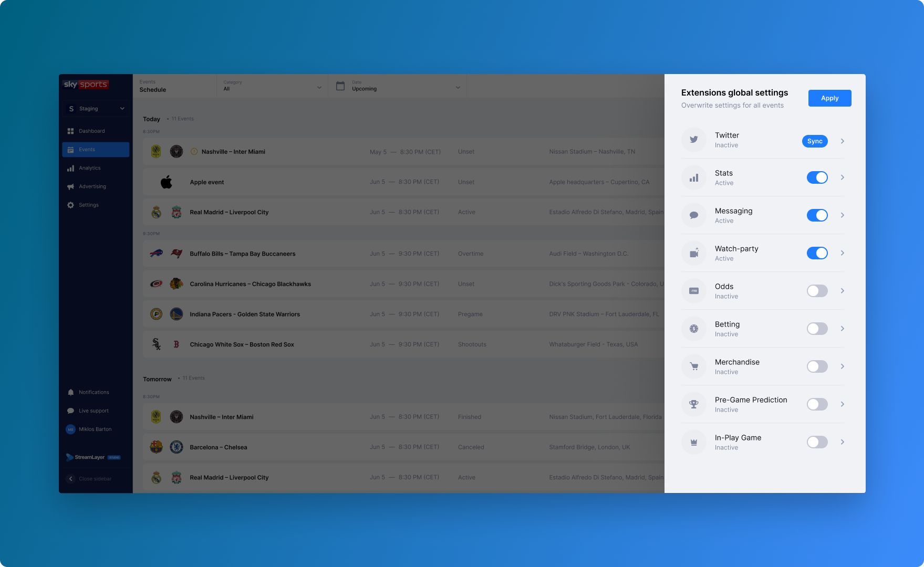The width and height of the screenshot is (924, 567).
Task: Open Dashboard in sidebar
Action: [95, 131]
